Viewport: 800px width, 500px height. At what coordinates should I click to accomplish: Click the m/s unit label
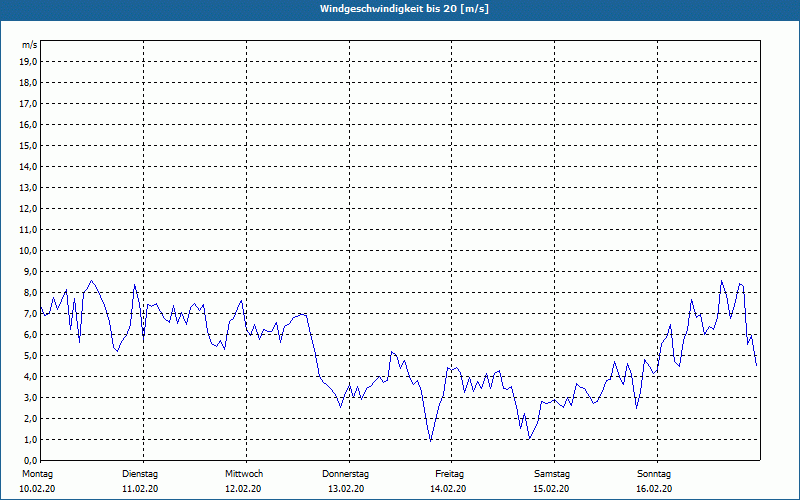pyautogui.click(x=30, y=45)
